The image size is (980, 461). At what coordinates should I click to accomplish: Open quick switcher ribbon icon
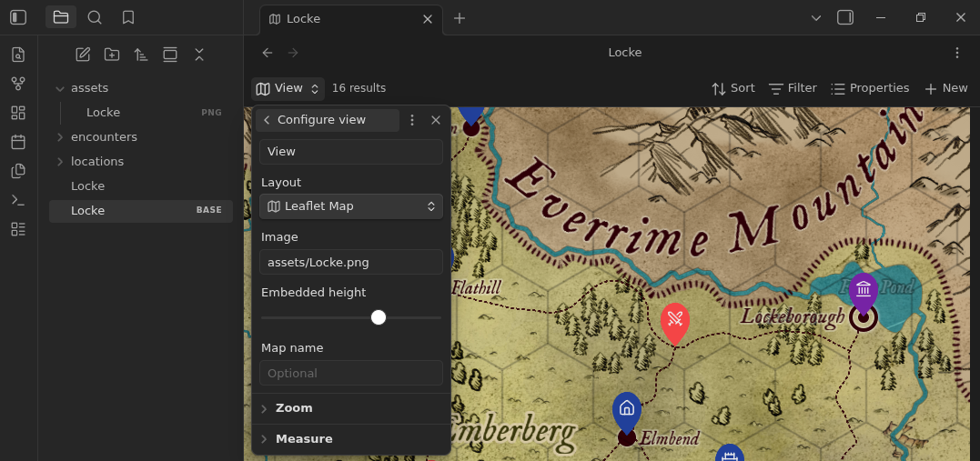18,55
